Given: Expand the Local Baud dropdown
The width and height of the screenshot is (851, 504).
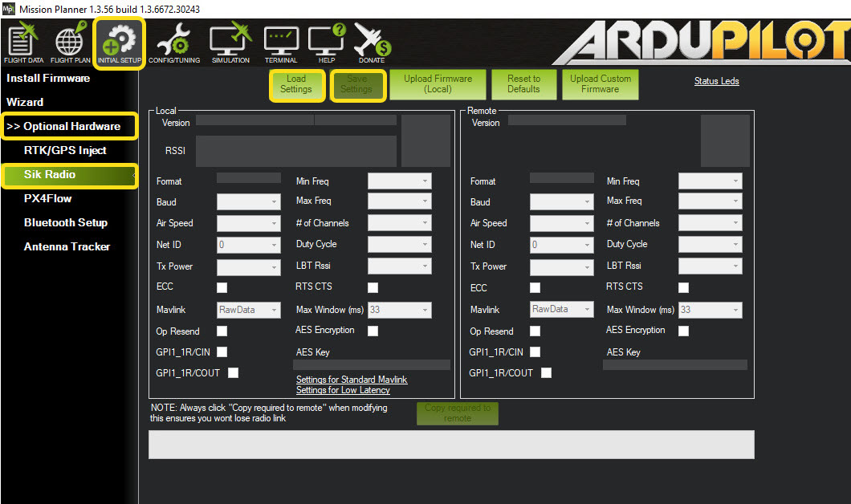Looking at the screenshot, I should tap(249, 202).
